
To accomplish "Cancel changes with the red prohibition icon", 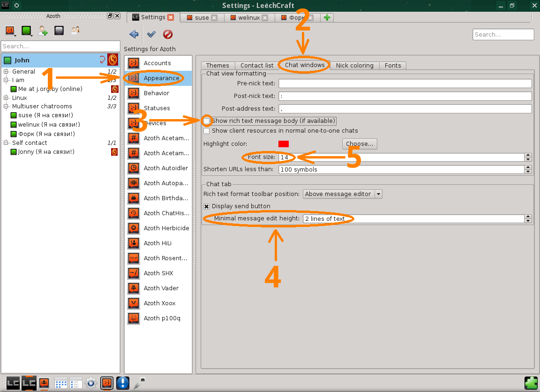I will 168,34.
